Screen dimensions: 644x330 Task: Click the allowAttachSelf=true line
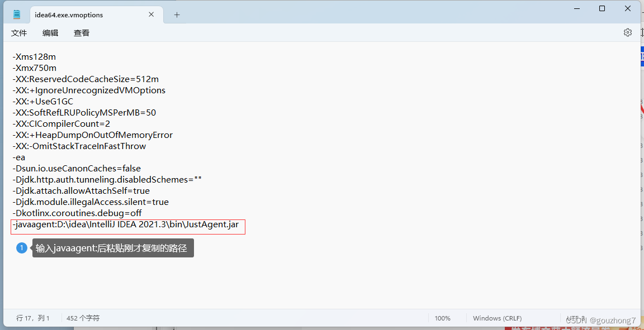(x=81, y=191)
